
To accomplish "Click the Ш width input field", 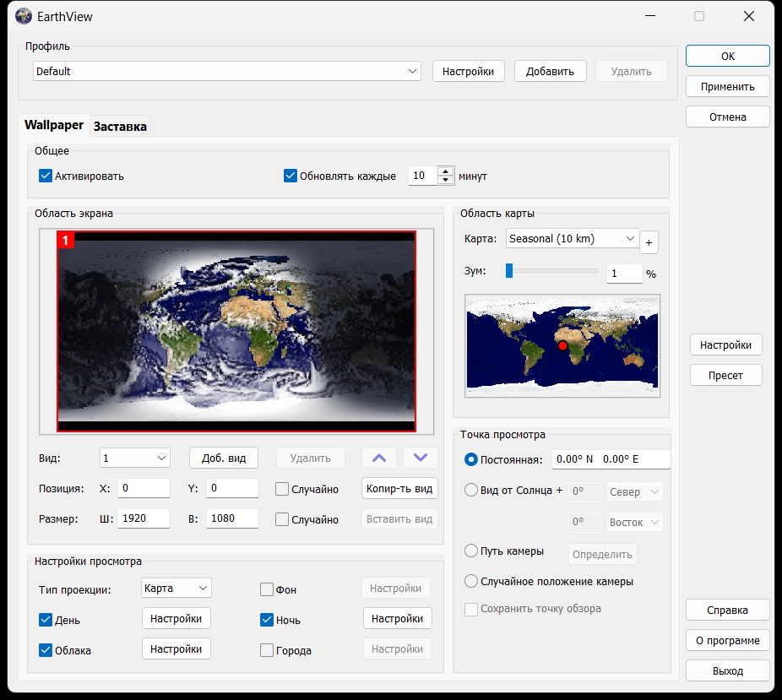I will click(144, 518).
